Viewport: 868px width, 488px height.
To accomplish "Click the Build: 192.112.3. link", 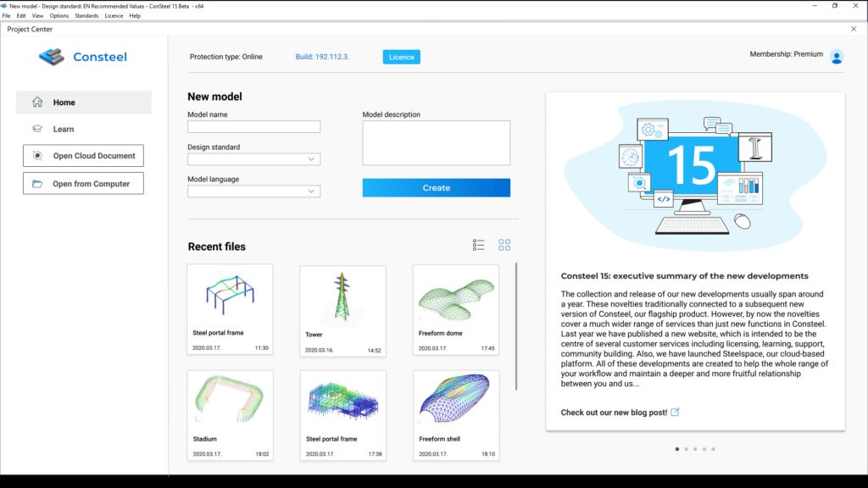I will click(x=322, y=57).
